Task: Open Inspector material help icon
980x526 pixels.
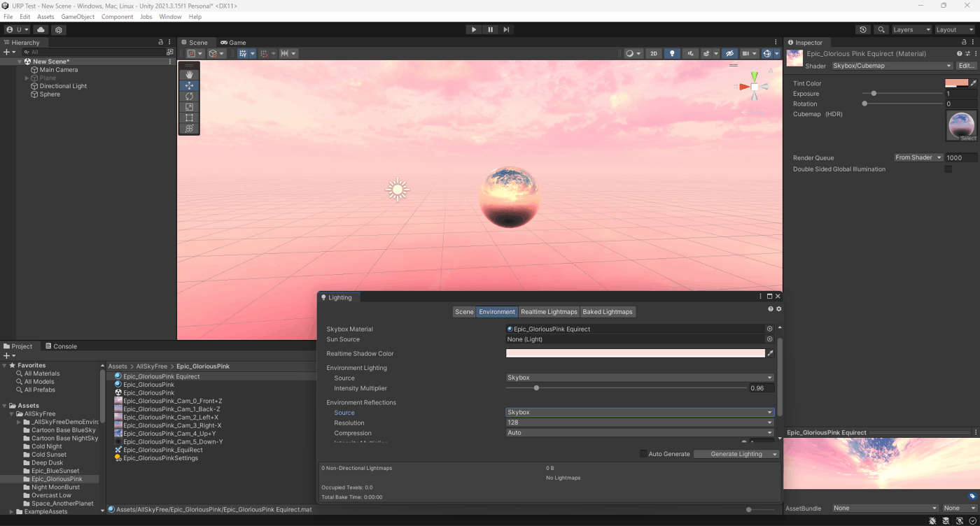Action: 960,53
